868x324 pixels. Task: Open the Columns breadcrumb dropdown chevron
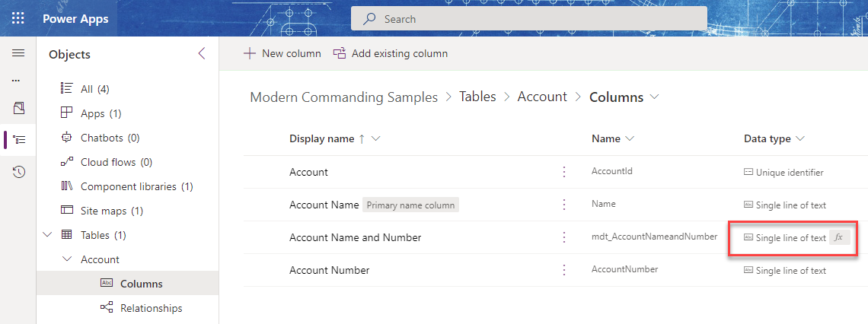coord(654,97)
